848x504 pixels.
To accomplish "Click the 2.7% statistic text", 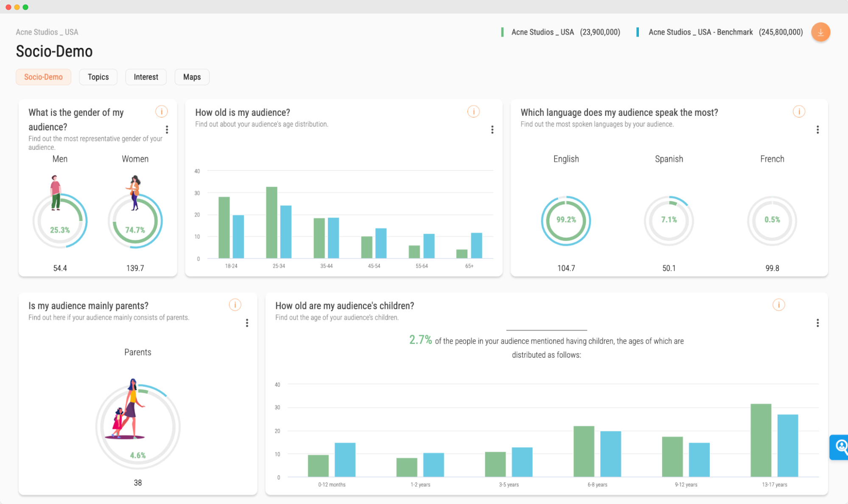I will (420, 340).
